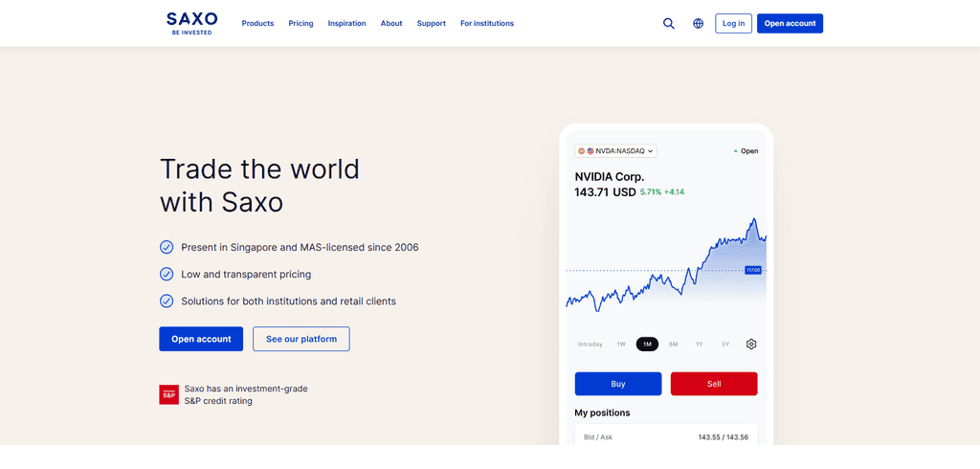Click checkmark icon beside transparent pricing
The width and height of the screenshot is (980, 469).
click(x=167, y=274)
